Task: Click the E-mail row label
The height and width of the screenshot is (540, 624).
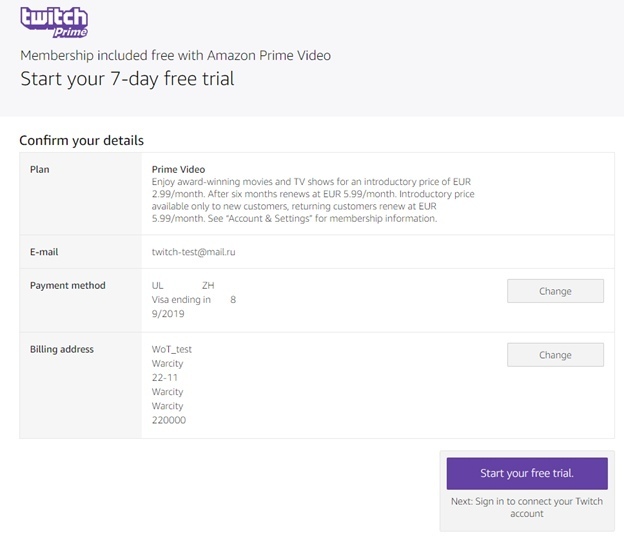Action: click(44, 252)
